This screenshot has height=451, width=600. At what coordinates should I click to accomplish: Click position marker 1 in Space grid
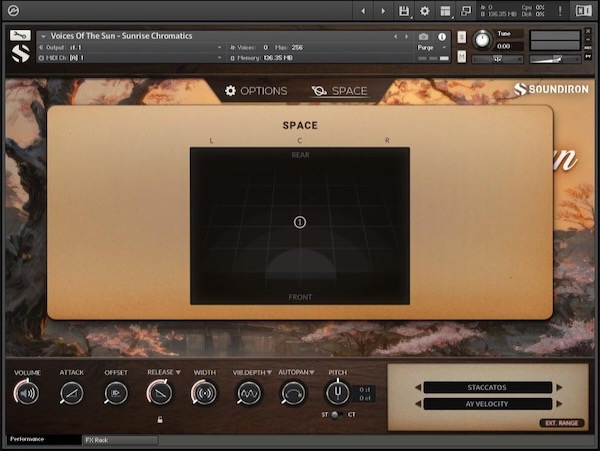point(299,222)
